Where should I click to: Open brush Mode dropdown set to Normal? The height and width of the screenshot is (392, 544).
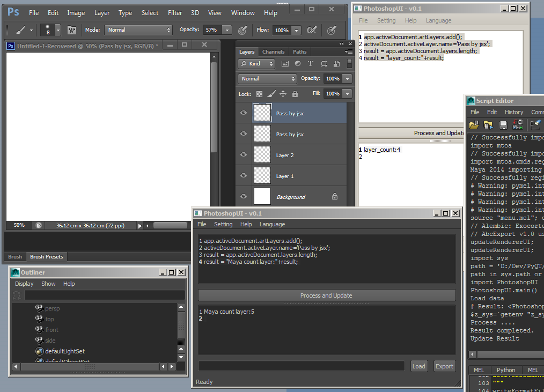[x=138, y=30]
